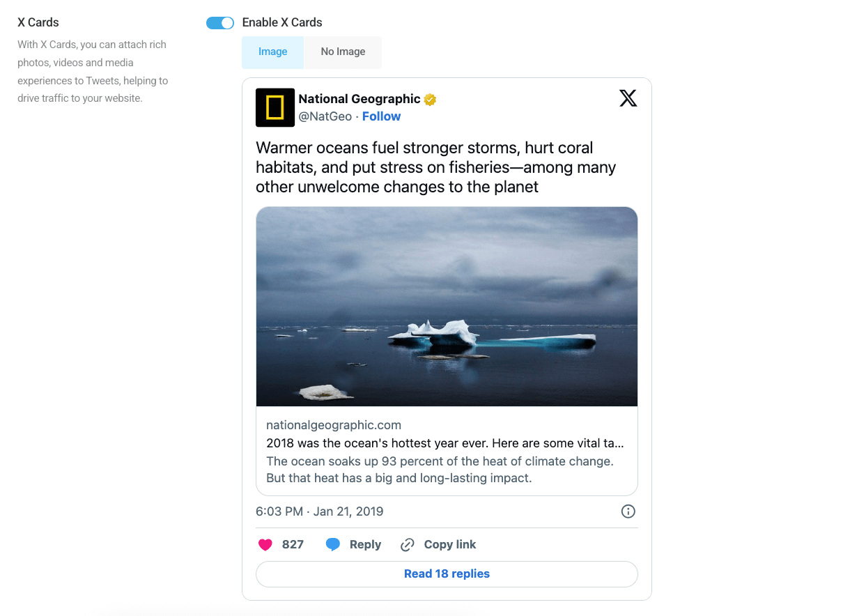Click the iceberg photo in the card
The width and height of the screenshot is (850, 616).
pos(447,307)
